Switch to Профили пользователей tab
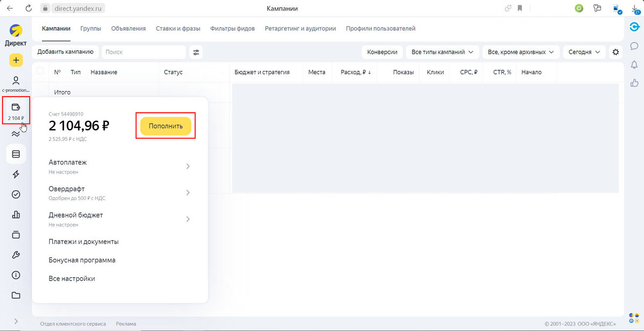The image size is (644, 331). (x=380, y=28)
